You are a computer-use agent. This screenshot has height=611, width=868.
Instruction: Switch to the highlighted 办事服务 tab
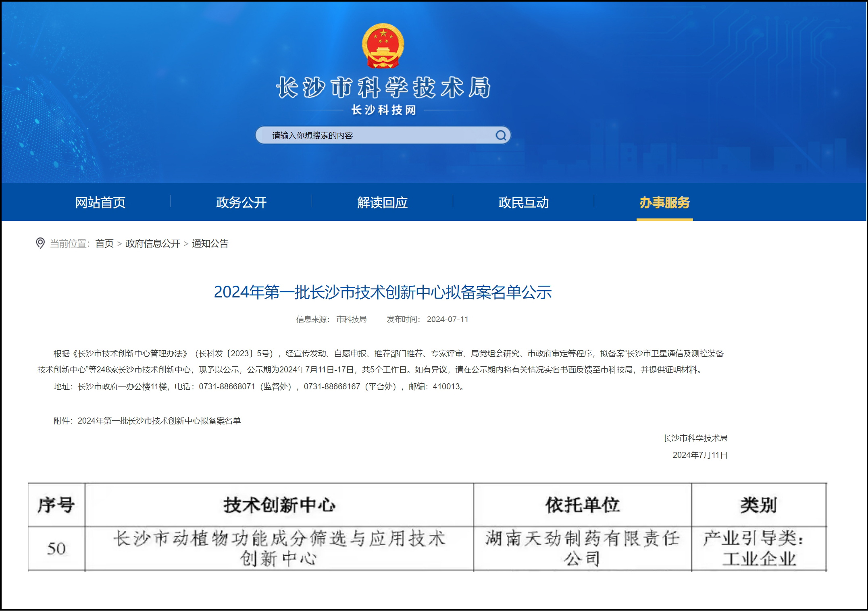[665, 203]
